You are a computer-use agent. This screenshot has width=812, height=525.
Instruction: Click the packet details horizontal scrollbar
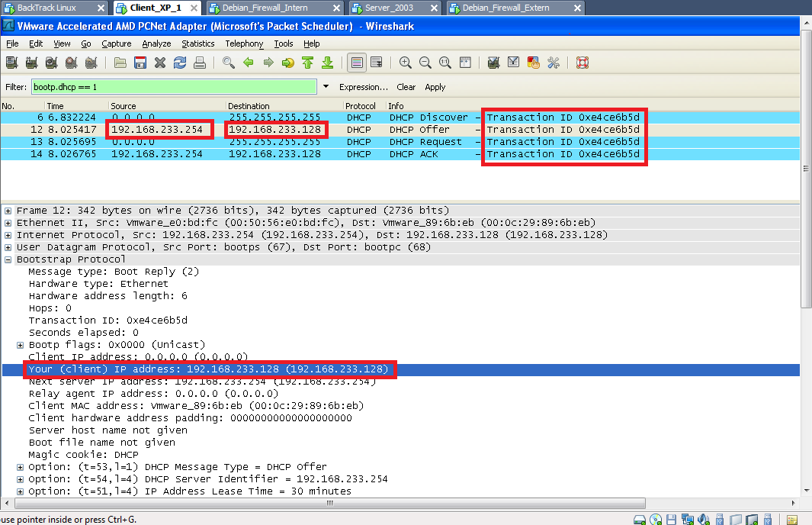330,503
